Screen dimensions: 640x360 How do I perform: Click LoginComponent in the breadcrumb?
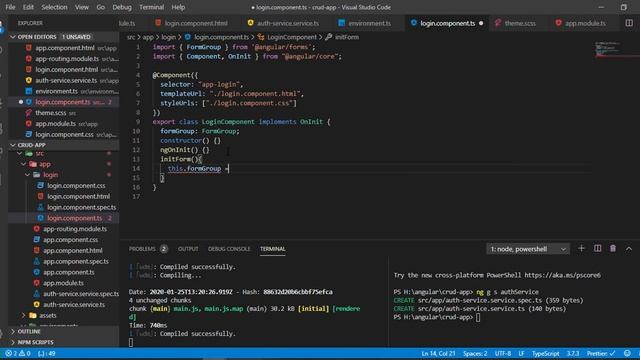[291, 37]
